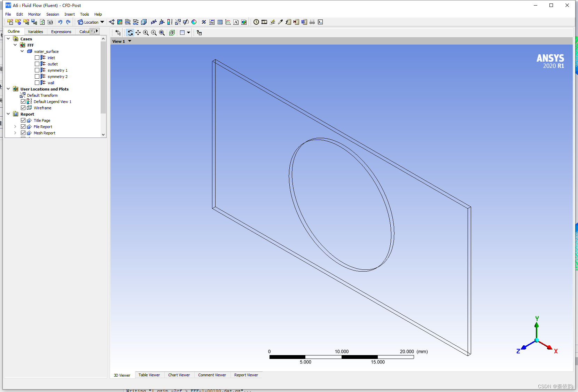Insert a Streamline from toolbar
Image resolution: width=578 pixels, height=392 pixels.
[128, 22]
